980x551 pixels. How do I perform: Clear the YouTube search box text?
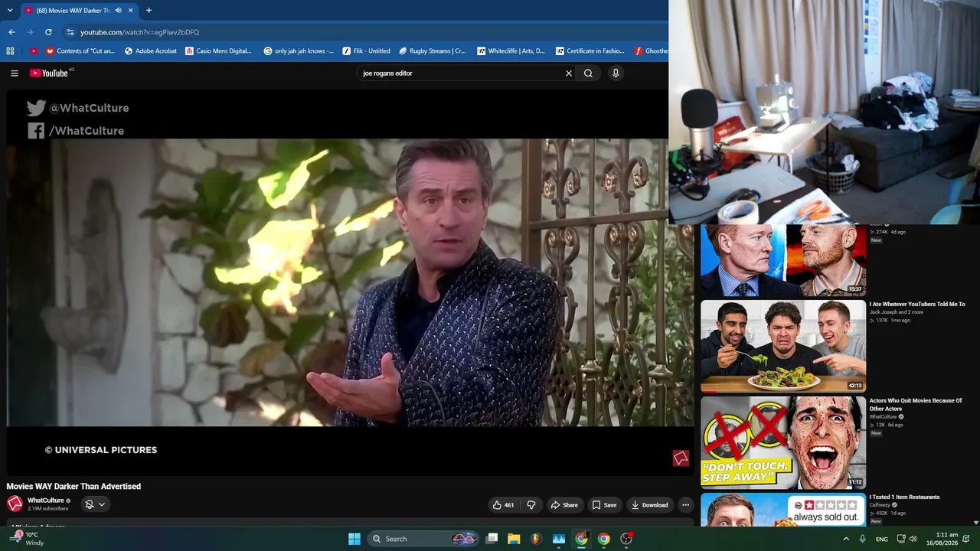[x=569, y=73]
